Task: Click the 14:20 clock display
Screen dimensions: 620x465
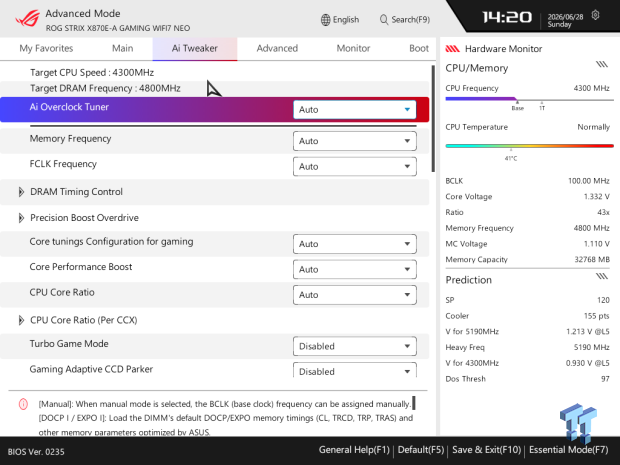Action: [507, 17]
